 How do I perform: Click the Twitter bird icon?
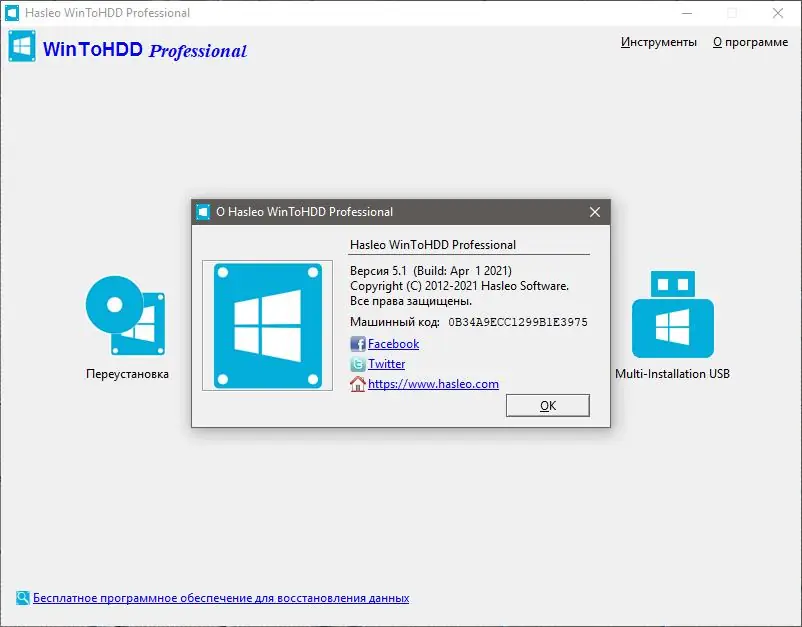[x=357, y=364]
